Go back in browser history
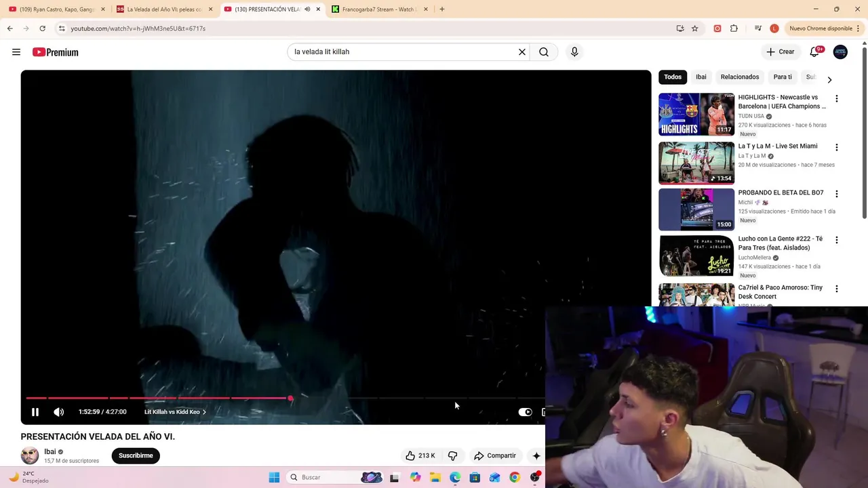Screen dimensions: 868x488 pyautogui.click(x=9, y=28)
